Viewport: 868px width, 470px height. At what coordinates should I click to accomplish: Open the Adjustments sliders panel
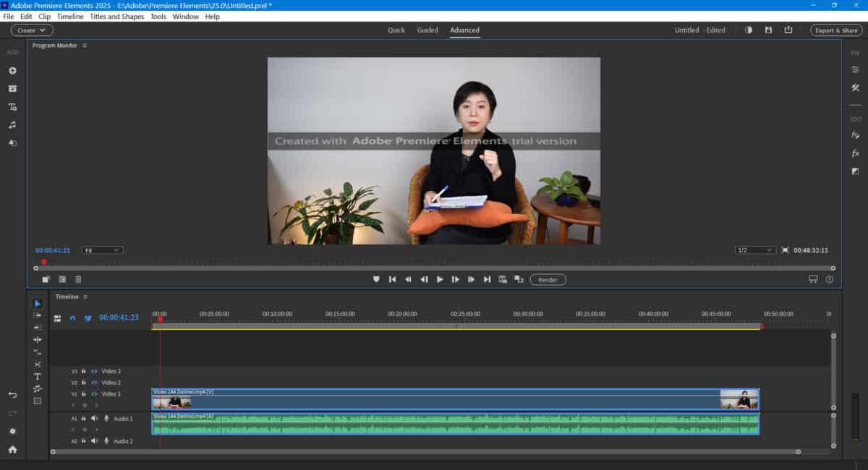(x=855, y=70)
